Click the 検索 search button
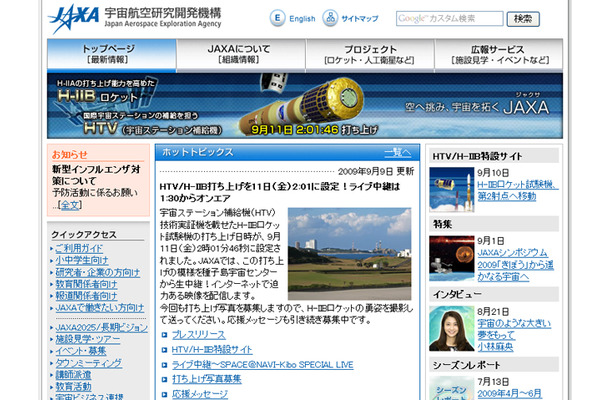 523,19
